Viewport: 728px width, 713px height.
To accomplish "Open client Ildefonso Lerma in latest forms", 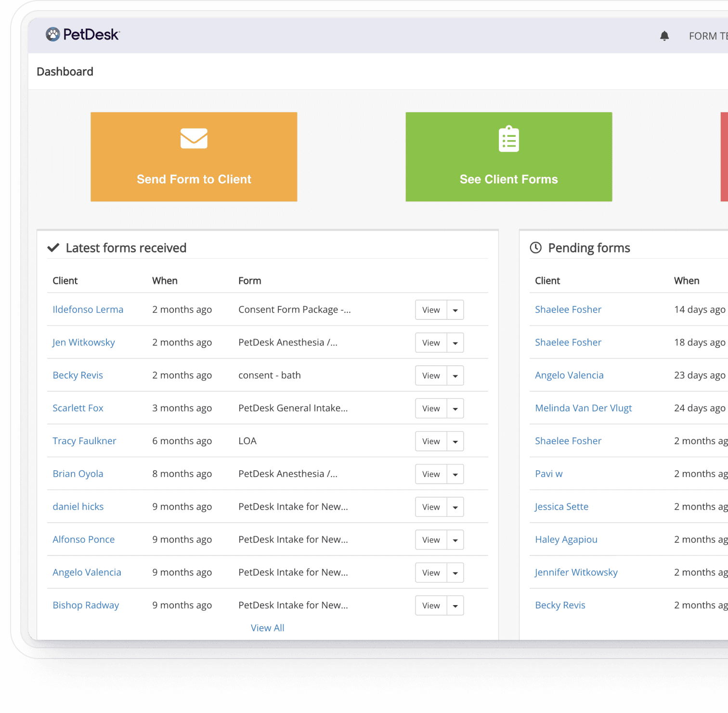I will (88, 309).
